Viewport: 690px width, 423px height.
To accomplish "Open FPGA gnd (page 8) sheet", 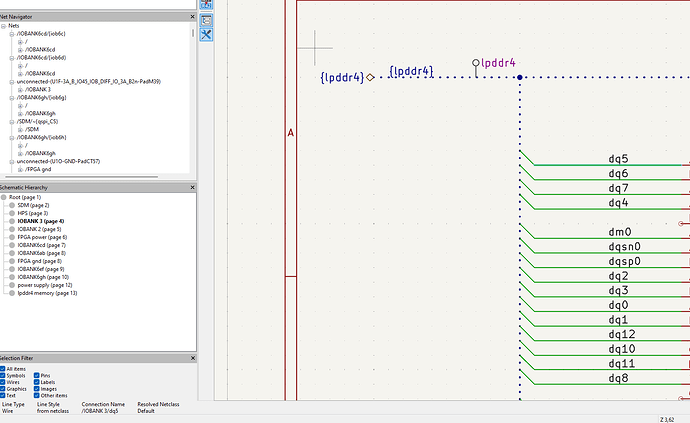I will click(x=40, y=261).
